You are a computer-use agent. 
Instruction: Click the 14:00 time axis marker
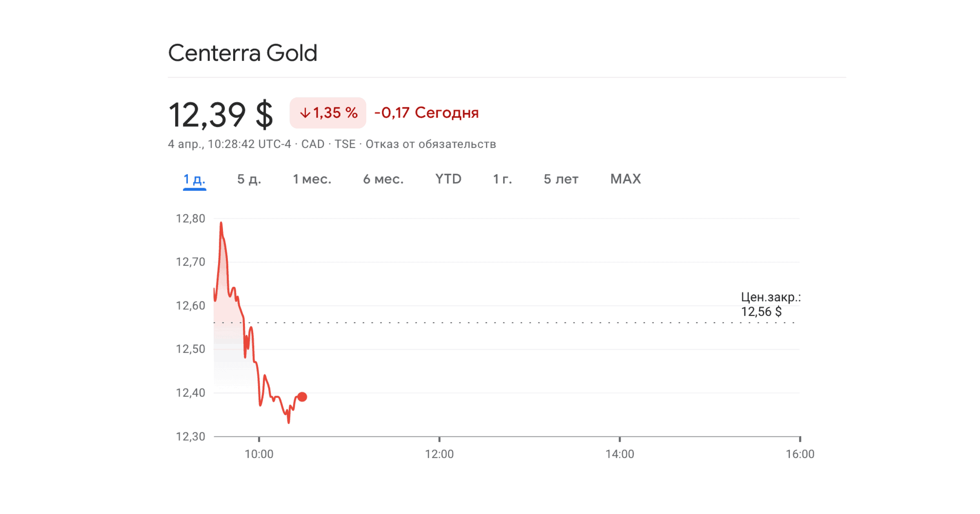[x=619, y=454]
